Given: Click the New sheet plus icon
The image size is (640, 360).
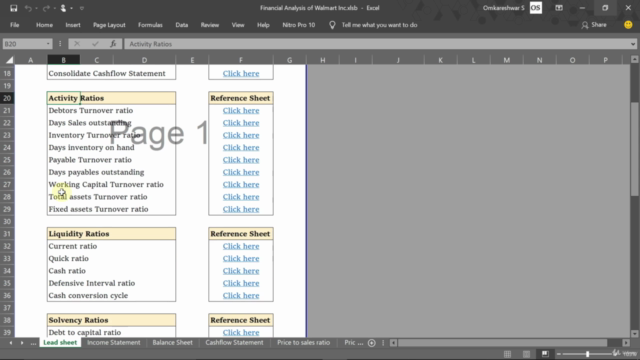Looking at the screenshot, I should [x=371, y=343].
